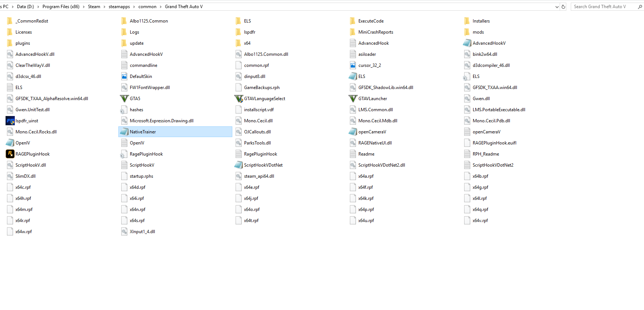
Task: Select the Albo1125.Common folder icon
Action: [x=124, y=21]
